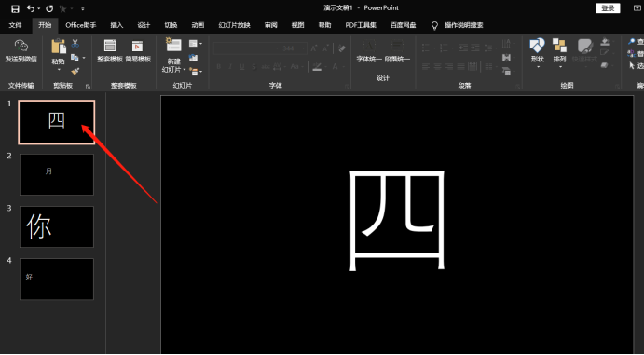Open the 帮助 ribbon tab

[325, 25]
